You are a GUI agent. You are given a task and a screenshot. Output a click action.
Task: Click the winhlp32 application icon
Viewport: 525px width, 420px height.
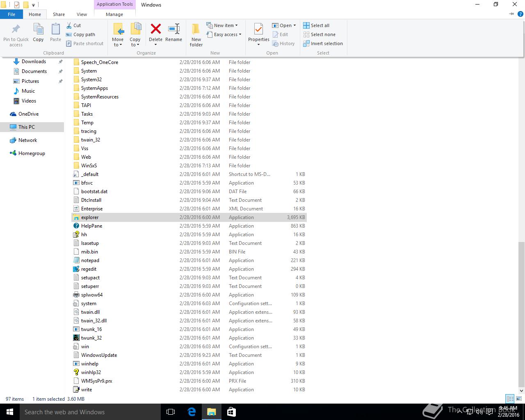76,372
